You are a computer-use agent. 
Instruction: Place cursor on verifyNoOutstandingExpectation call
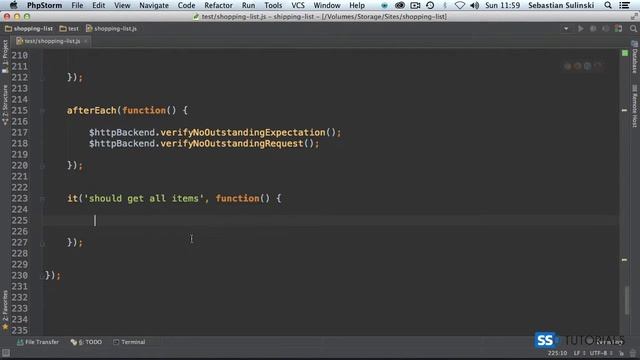(242, 133)
